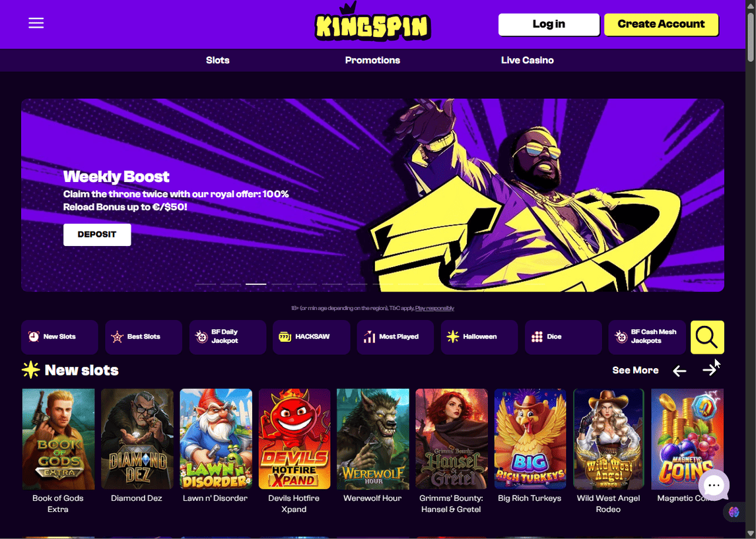Click the DEPOSIT button on banner
This screenshot has width=756, height=539.
97,235
